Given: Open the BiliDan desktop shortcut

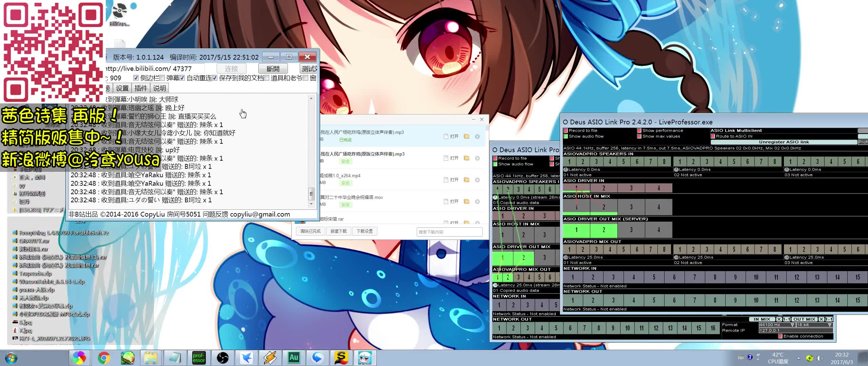Looking at the screenshot, I should point(119,14).
